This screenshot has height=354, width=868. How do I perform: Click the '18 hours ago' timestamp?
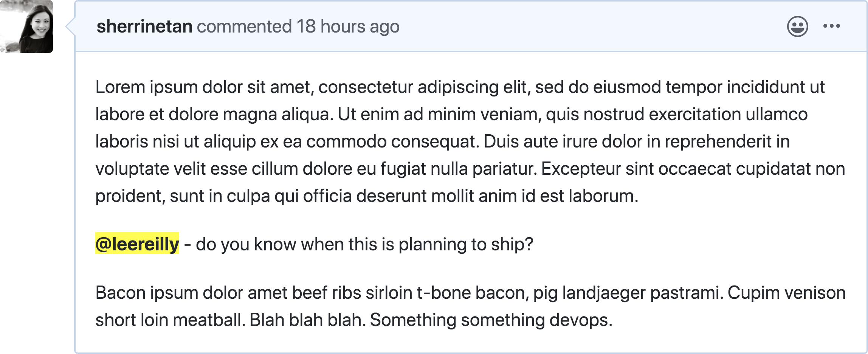coord(347,26)
